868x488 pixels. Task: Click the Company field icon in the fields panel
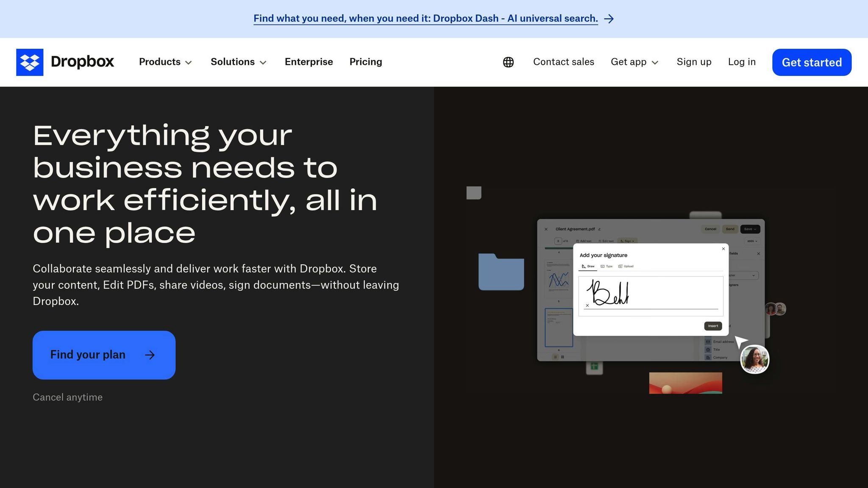click(708, 358)
